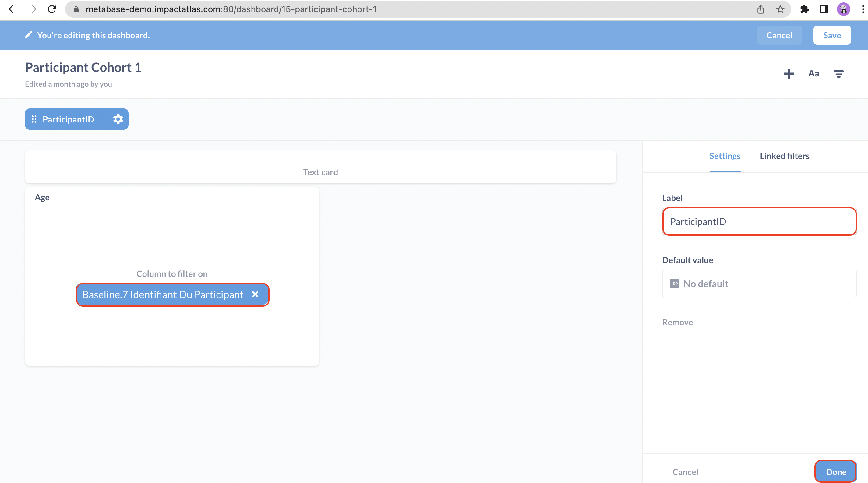Switch to the Settings tab

725,156
